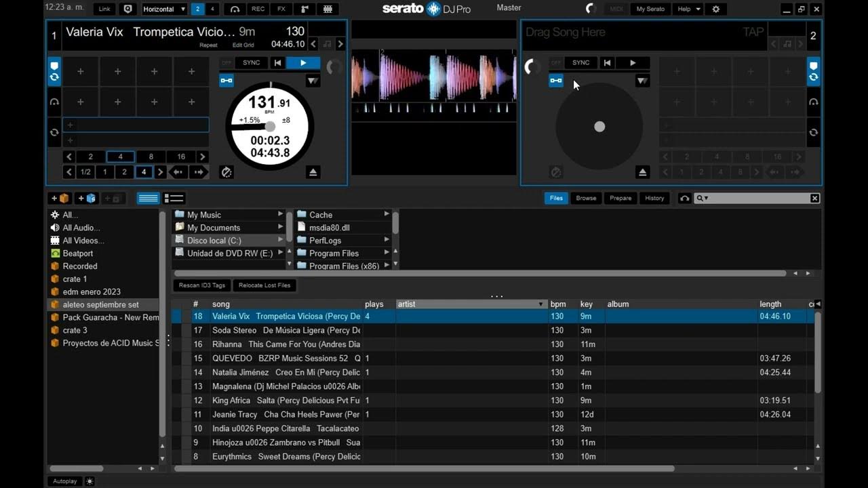Eject the track from deck 2
The height and width of the screenshot is (488, 868).
[643, 172]
